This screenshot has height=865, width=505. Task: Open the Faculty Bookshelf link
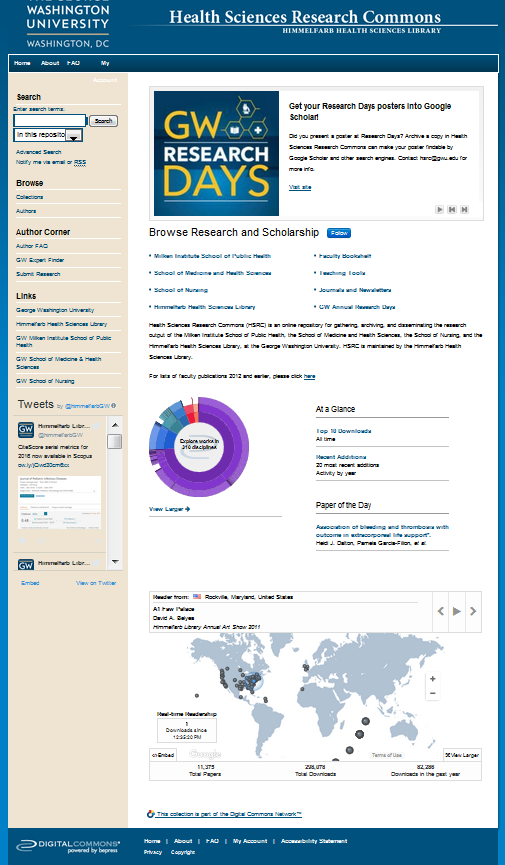pyautogui.click(x=345, y=256)
